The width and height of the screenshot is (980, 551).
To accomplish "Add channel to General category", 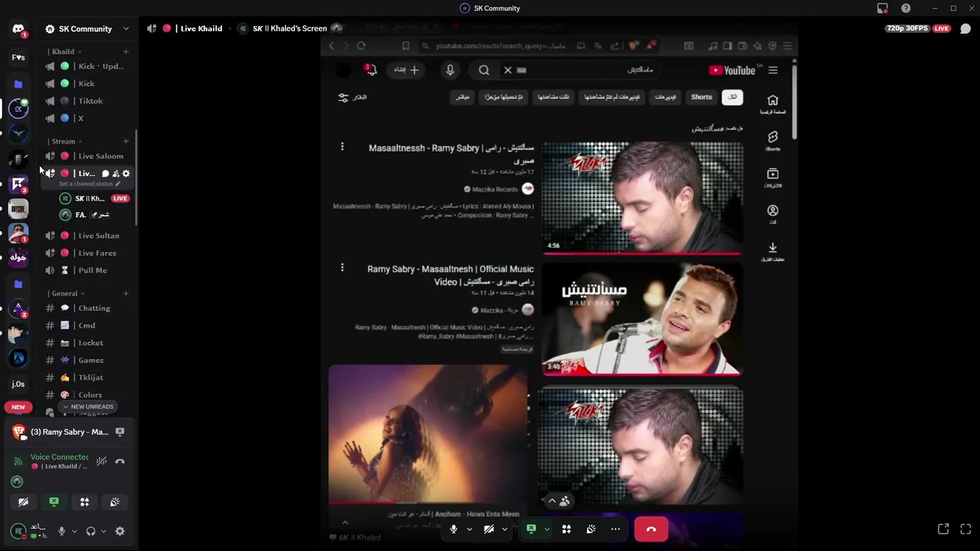I will click(126, 294).
